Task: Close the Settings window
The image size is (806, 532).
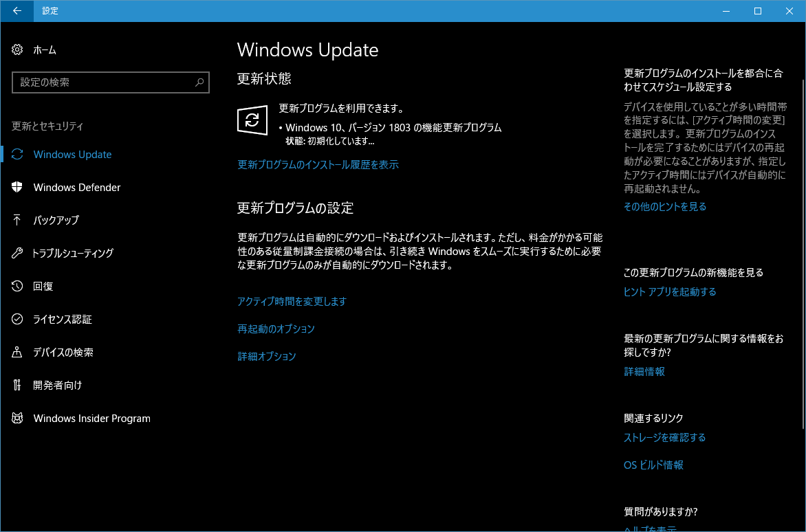Action: point(789,11)
